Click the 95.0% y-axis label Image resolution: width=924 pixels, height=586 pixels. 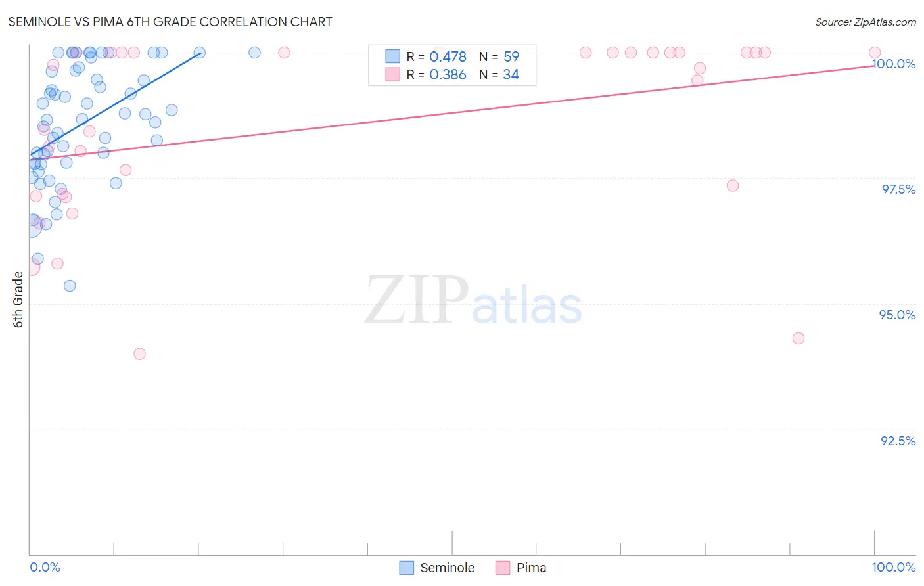tap(898, 315)
